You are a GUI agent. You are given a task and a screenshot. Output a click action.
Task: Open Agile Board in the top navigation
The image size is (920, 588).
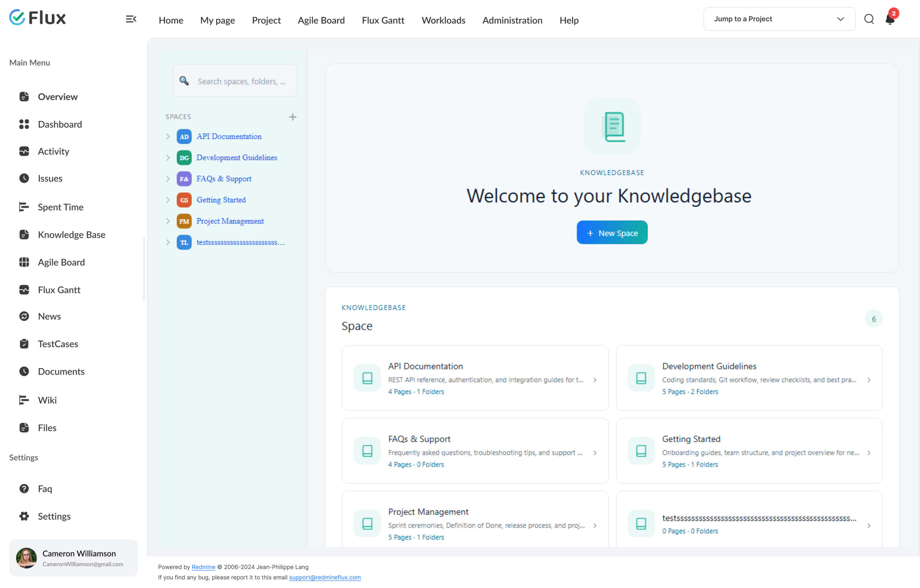point(321,20)
